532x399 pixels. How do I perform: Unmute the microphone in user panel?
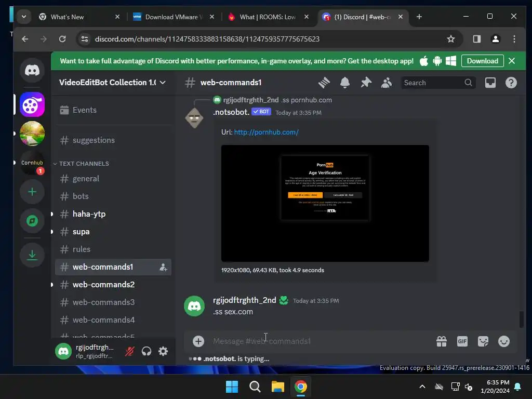click(129, 351)
